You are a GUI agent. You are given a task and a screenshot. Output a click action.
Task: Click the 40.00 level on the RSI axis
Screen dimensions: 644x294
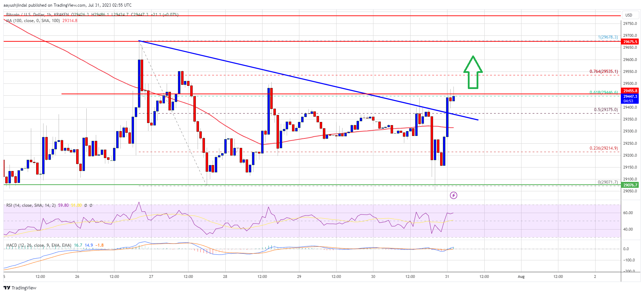click(x=628, y=229)
